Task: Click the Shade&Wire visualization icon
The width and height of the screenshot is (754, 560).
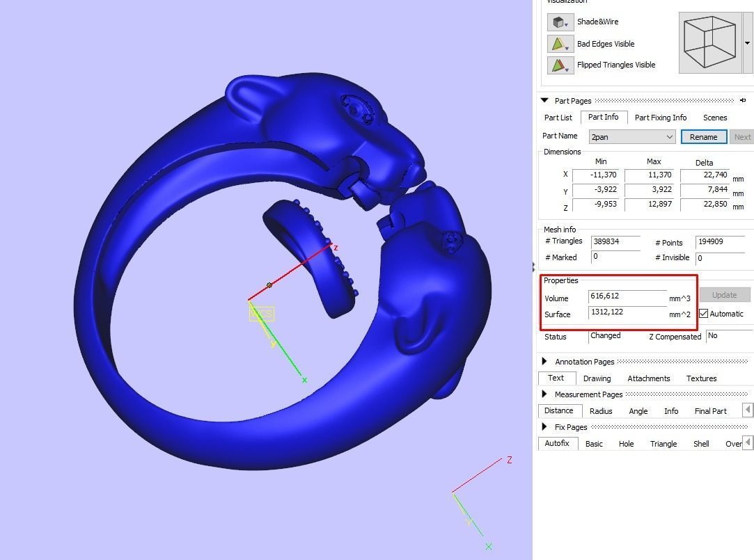Action: point(560,22)
